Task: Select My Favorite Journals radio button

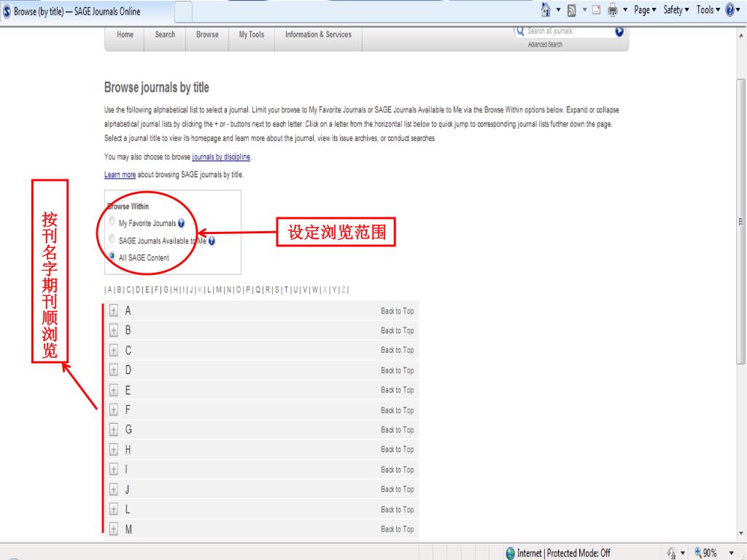Action: (x=112, y=222)
